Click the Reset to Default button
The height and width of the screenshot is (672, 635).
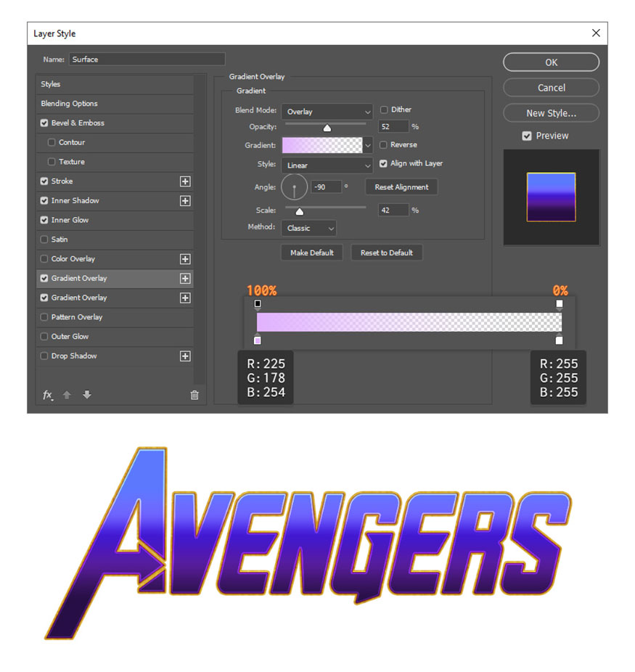(x=387, y=253)
